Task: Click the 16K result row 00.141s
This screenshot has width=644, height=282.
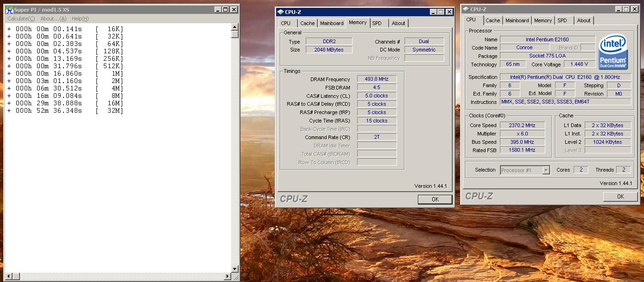Action: (65, 29)
